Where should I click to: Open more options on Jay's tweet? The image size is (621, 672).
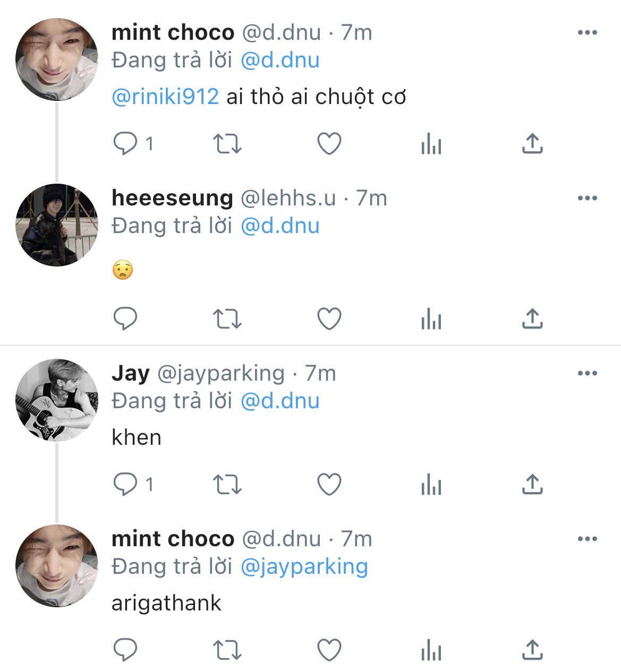pyautogui.click(x=587, y=373)
